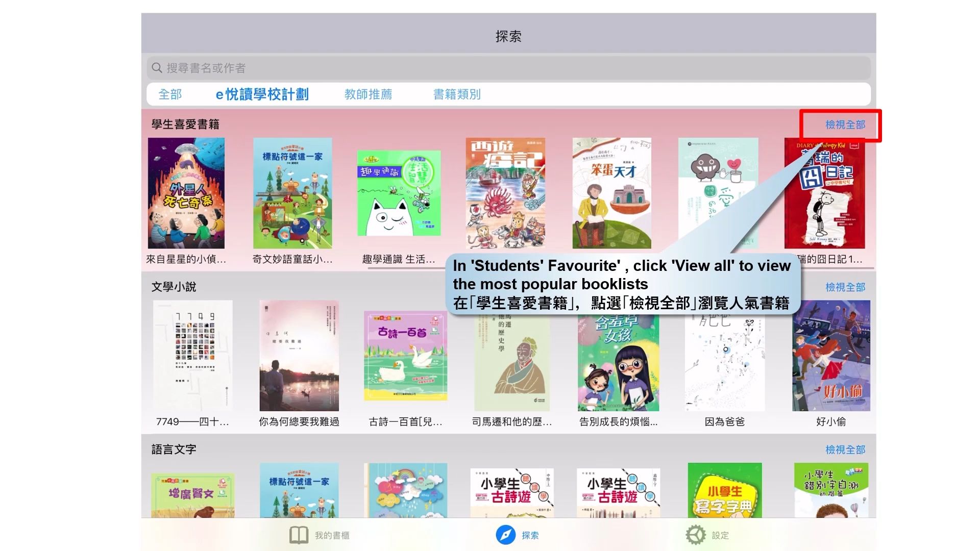
Task: Select the 7749 book cover
Action: coord(192,356)
